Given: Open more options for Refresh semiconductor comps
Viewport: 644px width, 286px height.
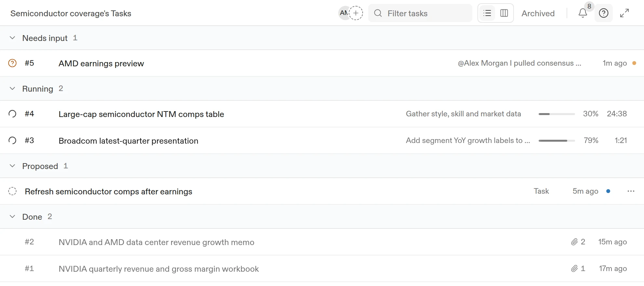Looking at the screenshot, I should click(x=631, y=191).
